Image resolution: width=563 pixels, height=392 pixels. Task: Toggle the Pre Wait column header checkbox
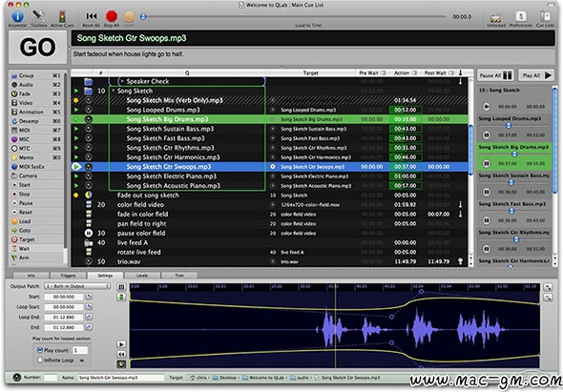383,72
